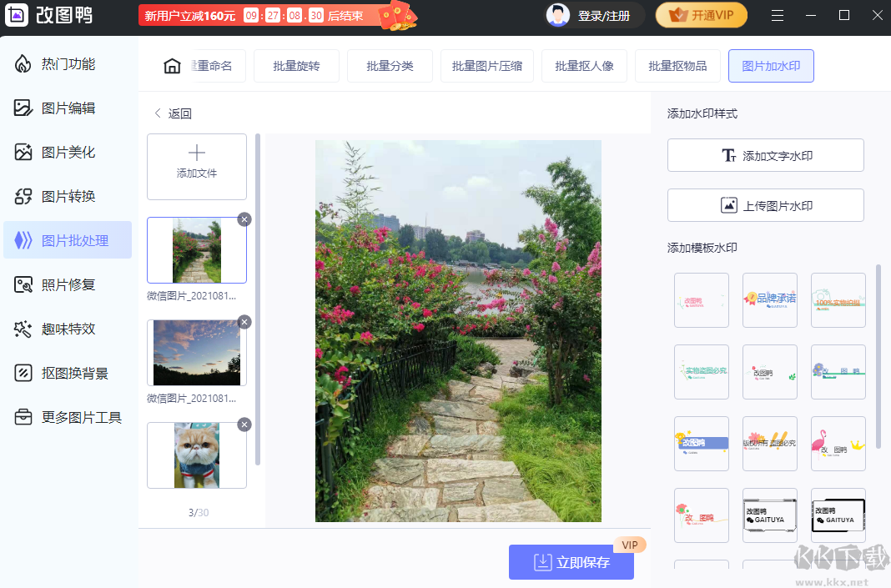Select 抠图换背景 in the sidebar
891x588 pixels.
pos(68,373)
